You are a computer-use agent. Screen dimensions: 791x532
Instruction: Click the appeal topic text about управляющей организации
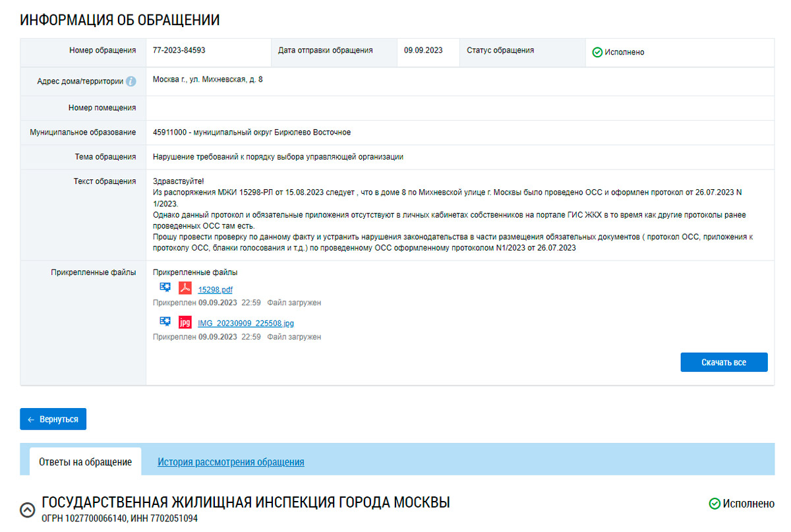[278, 157]
